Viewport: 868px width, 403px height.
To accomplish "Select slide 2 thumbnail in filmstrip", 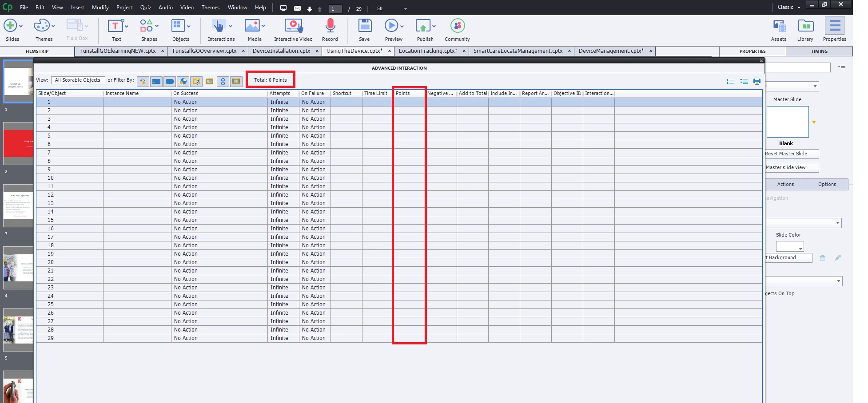I will pos(18,144).
